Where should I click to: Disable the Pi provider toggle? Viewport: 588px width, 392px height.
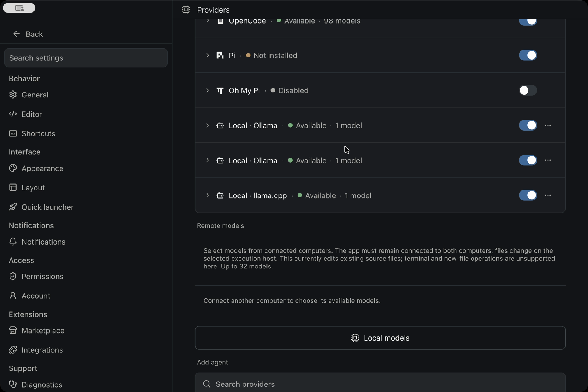[528, 55]
